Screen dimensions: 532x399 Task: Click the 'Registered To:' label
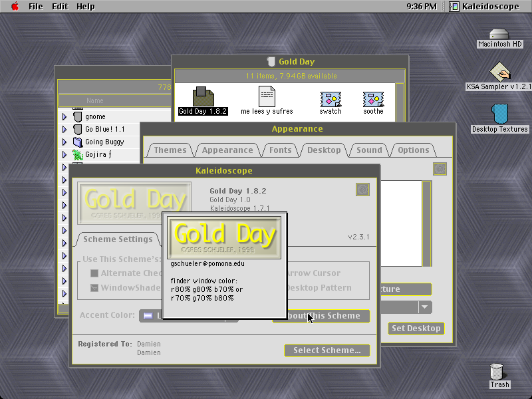click(105, 344)
